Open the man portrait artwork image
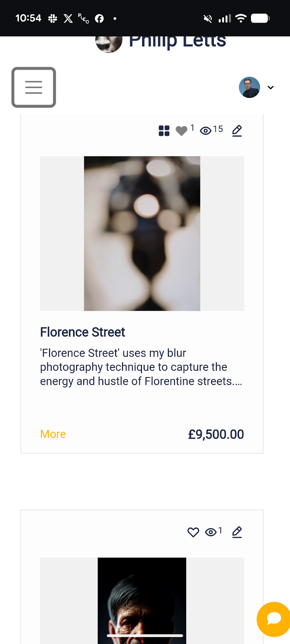The width and height of the screenshot is (290, 644). 142,600
